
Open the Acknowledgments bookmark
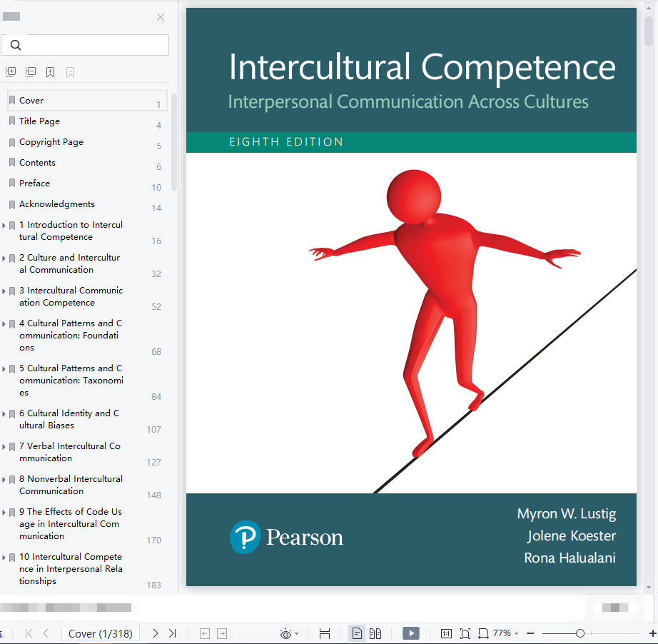tap(57, 204)
